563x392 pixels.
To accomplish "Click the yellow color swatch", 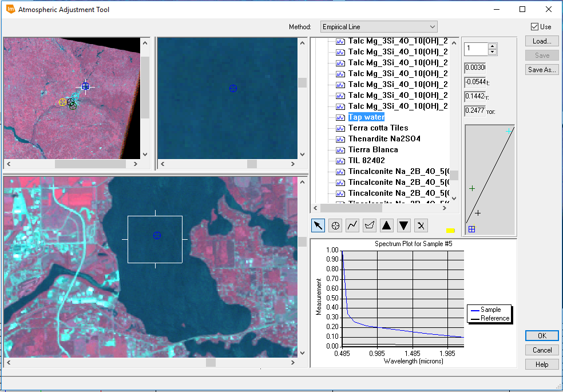I will click(450, 231).
